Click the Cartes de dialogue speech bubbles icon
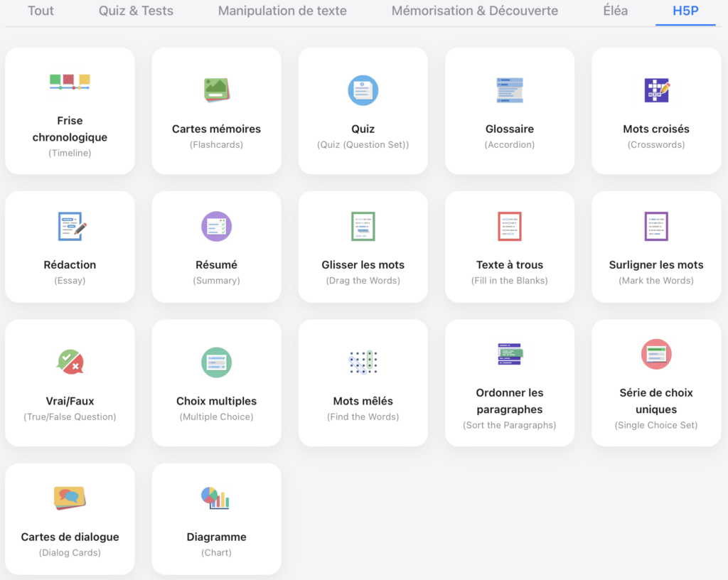Viewport: 728px width, 580px height. point(70,498)
